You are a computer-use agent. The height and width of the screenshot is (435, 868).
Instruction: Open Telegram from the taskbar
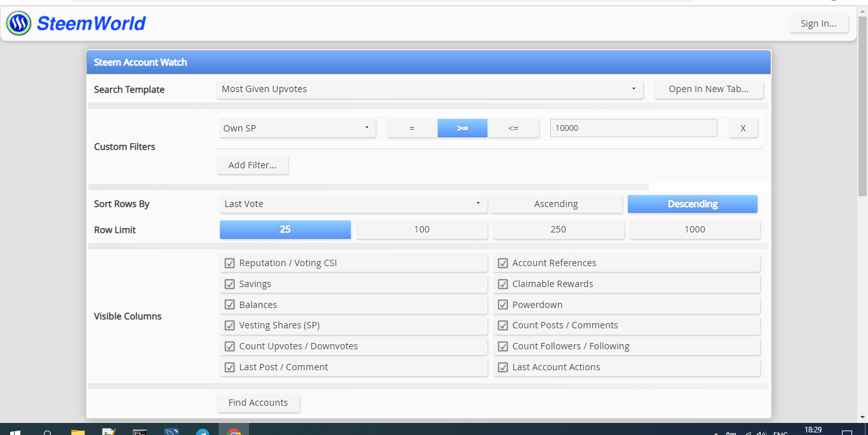tap(203, 432)
